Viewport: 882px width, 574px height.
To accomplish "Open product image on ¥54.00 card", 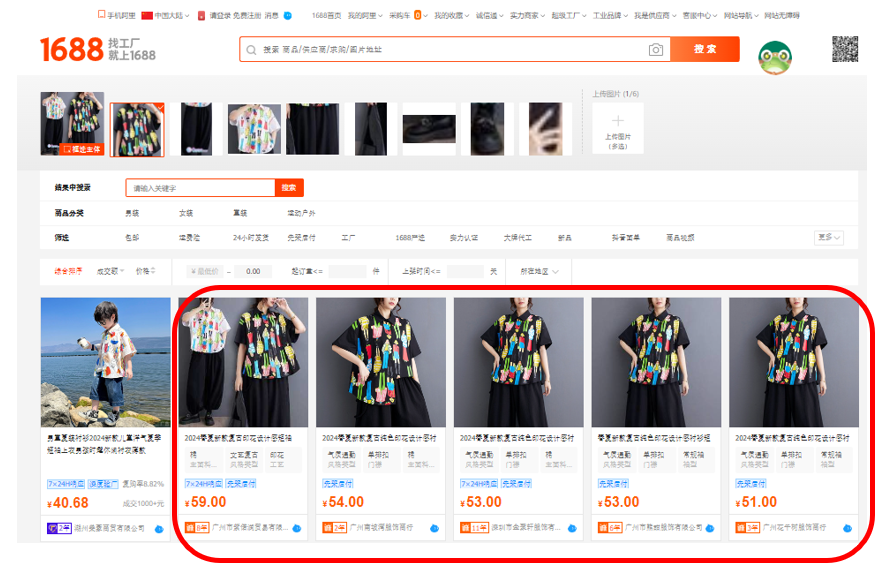I will coord(381,362).
